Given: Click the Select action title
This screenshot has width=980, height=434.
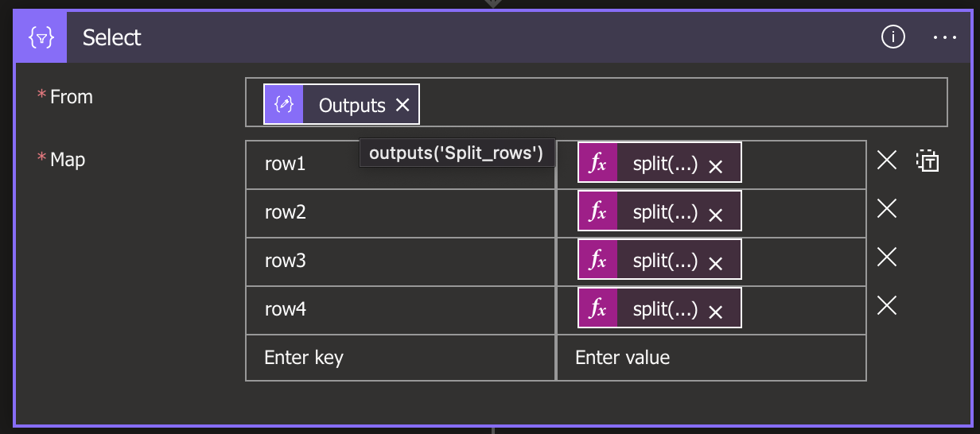Looking at the screenshot, I should pos(112,37).
